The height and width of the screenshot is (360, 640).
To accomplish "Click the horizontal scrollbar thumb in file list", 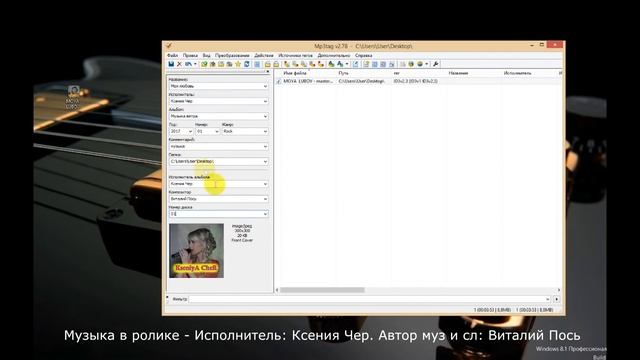I will coord(322,290).
